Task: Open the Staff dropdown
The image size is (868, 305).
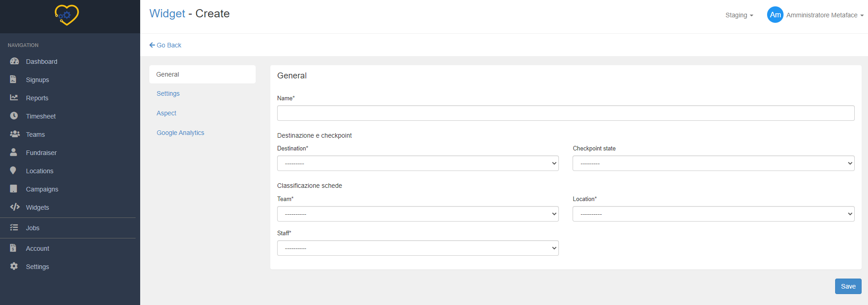Action: point(417,248)
